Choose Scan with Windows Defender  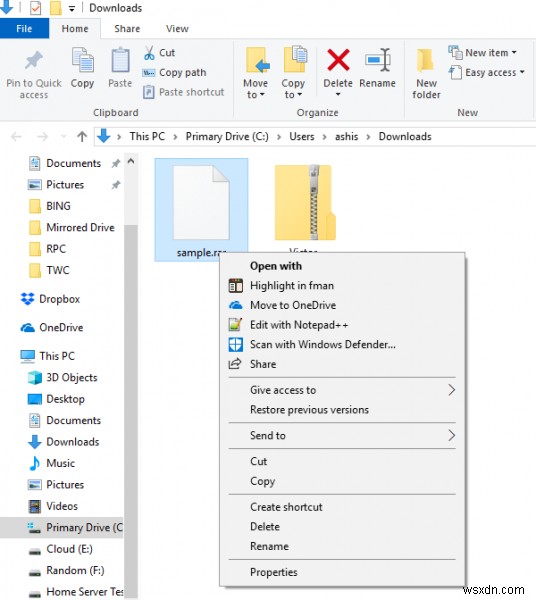tap(323, 344)
